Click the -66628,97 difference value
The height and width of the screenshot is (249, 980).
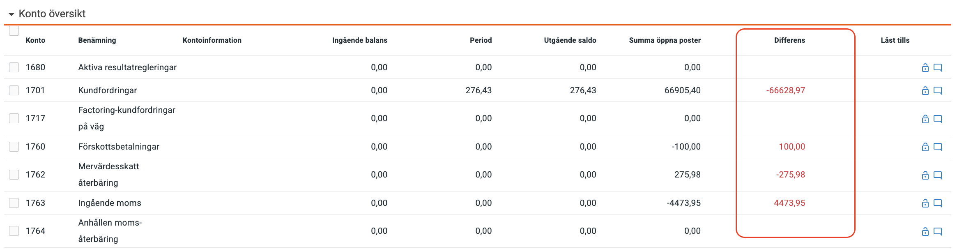click(x=785, y=90)
